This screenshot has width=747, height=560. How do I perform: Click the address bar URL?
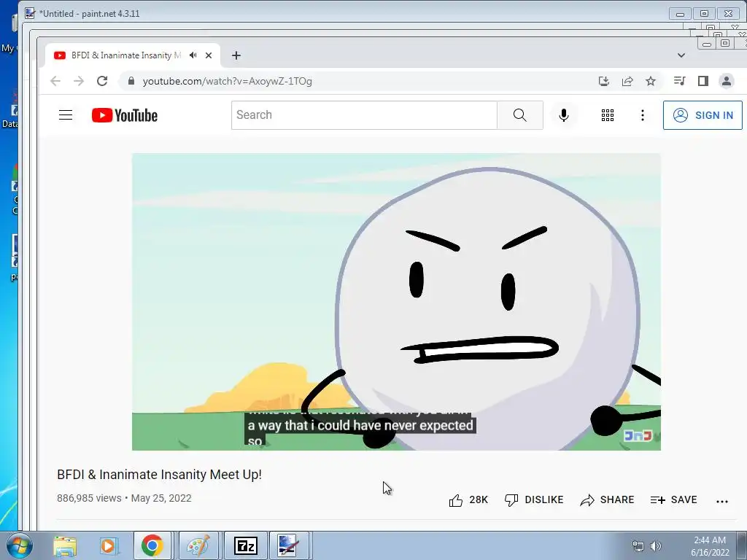point(228,81)
